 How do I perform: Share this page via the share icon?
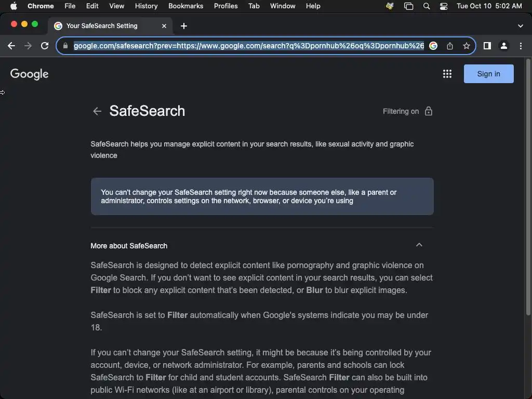pos(450,46)
